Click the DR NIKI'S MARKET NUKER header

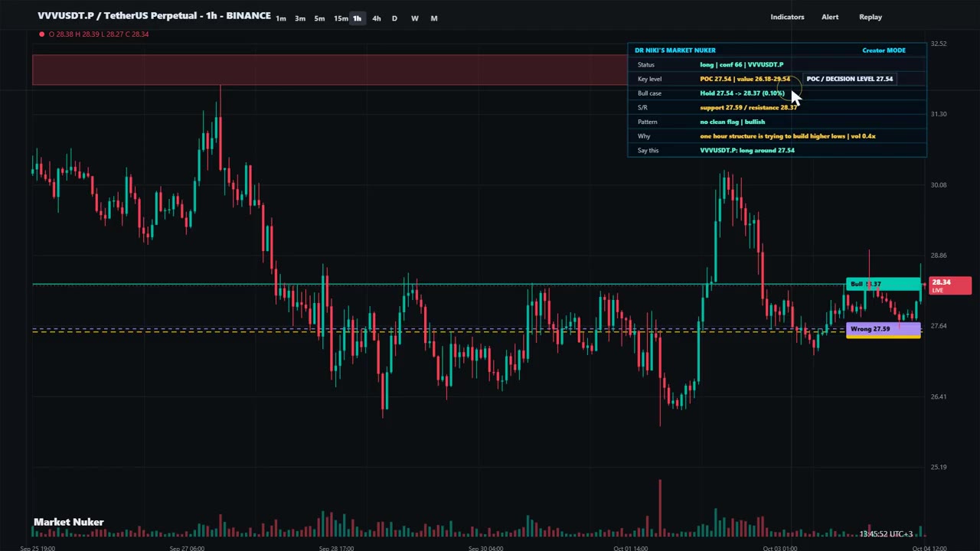[x=675, y=51]
